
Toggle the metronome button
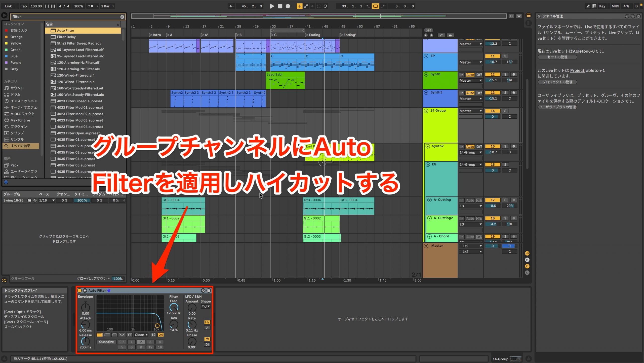(x=91, y=6)
